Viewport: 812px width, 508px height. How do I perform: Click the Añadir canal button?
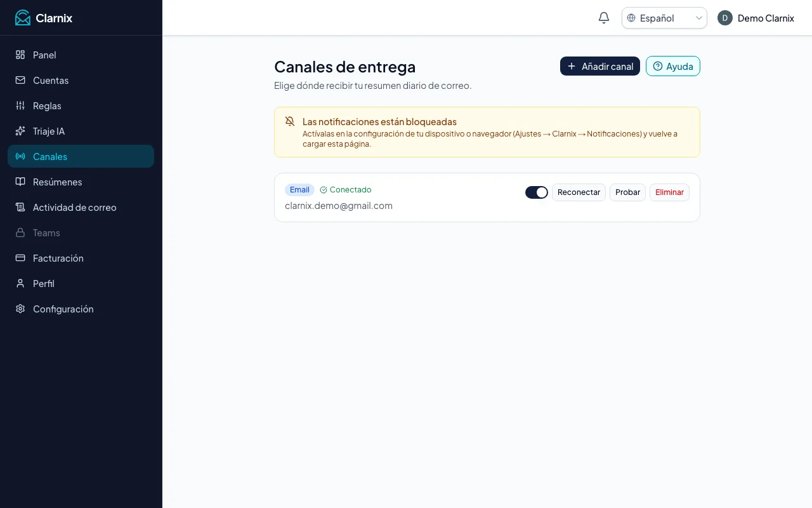coord(600,66)
